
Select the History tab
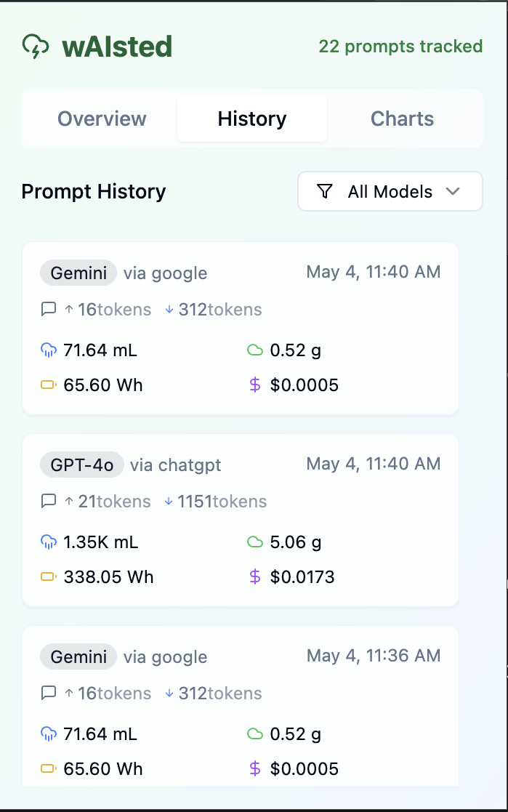pyautogui.click(x=252, y=118)
